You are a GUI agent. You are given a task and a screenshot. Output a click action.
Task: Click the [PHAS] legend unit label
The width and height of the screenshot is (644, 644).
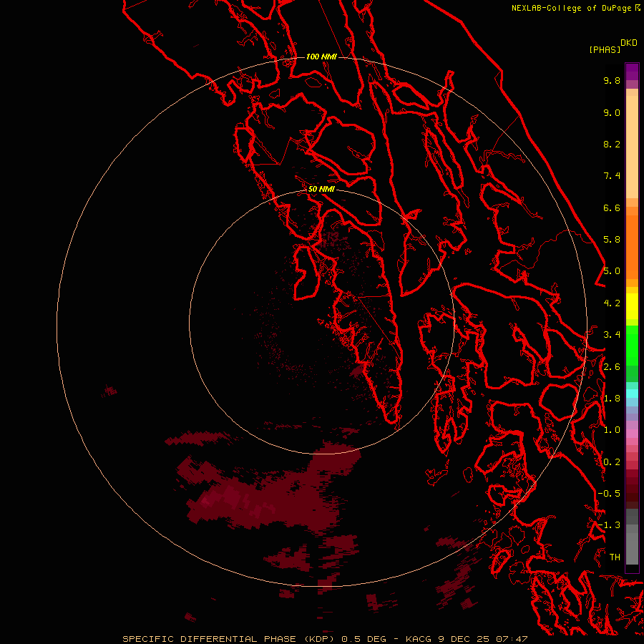point(605,49)
